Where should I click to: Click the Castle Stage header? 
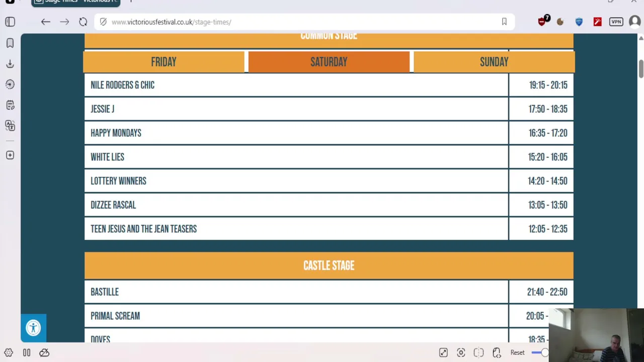click(x=329, y=265)
